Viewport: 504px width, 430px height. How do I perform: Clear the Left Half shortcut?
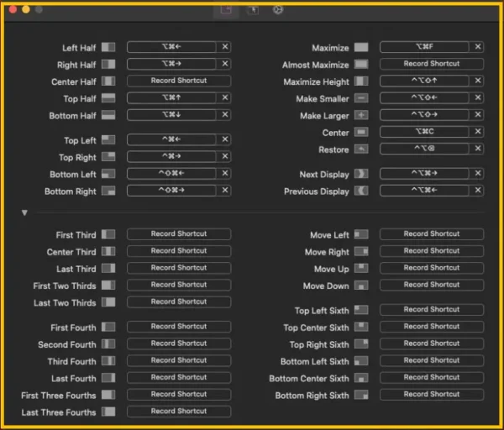coord(225,47)
